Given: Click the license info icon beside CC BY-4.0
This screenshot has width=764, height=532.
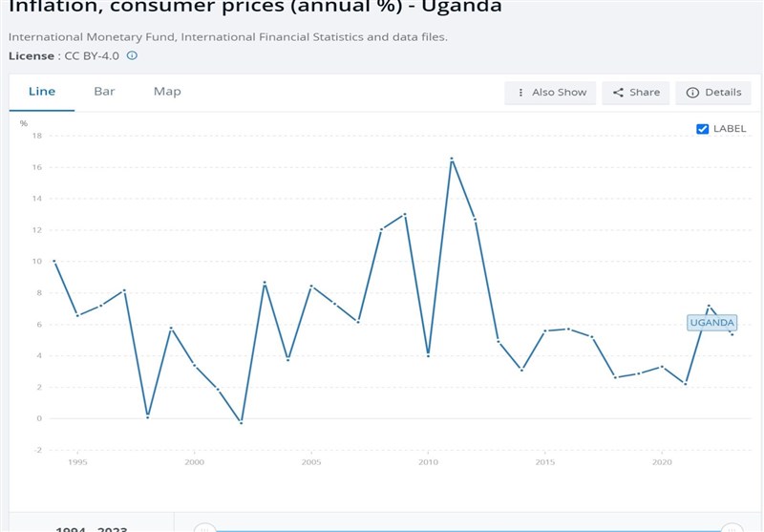Looking at the screenshot, I should coord(132,55).
